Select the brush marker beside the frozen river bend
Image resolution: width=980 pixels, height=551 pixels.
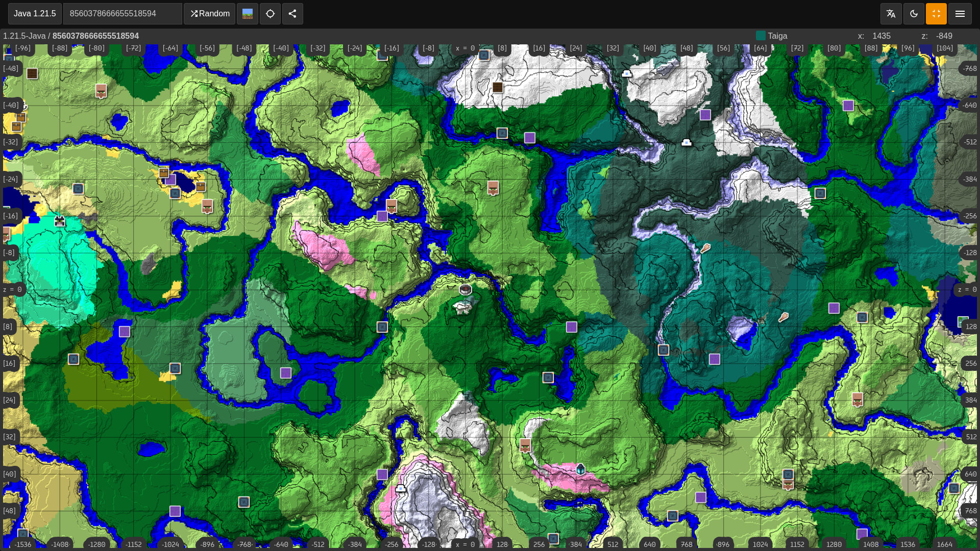[705, 248]
